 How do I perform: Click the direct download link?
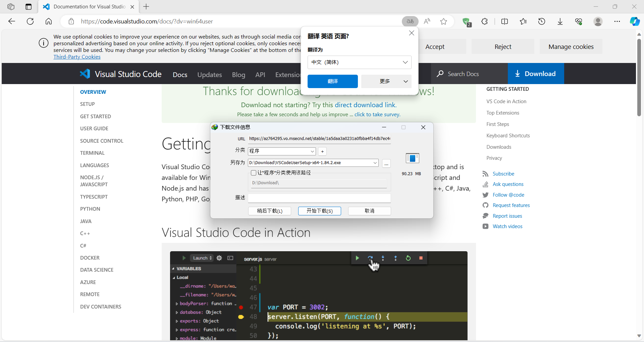pos(366,105)
